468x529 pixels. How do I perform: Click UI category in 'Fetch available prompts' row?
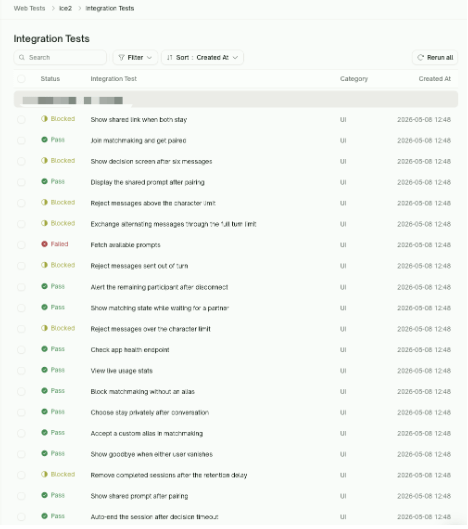click(x=343, y=245)
